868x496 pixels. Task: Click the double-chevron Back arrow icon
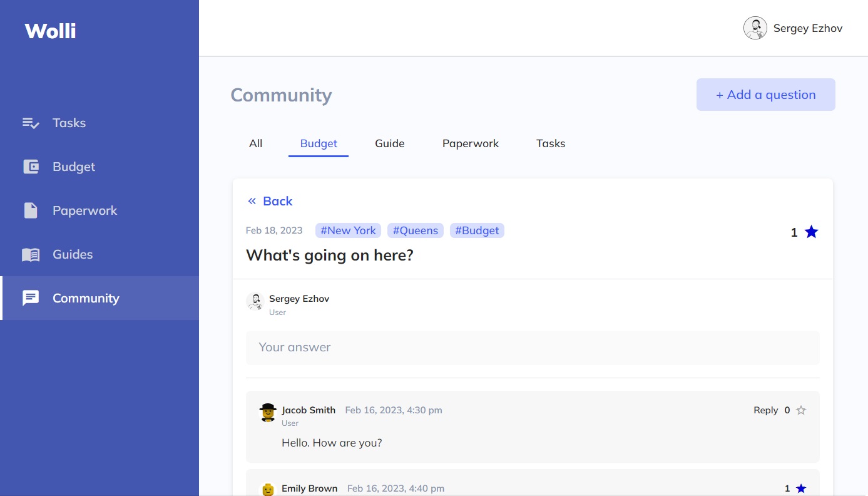point(252,201)
